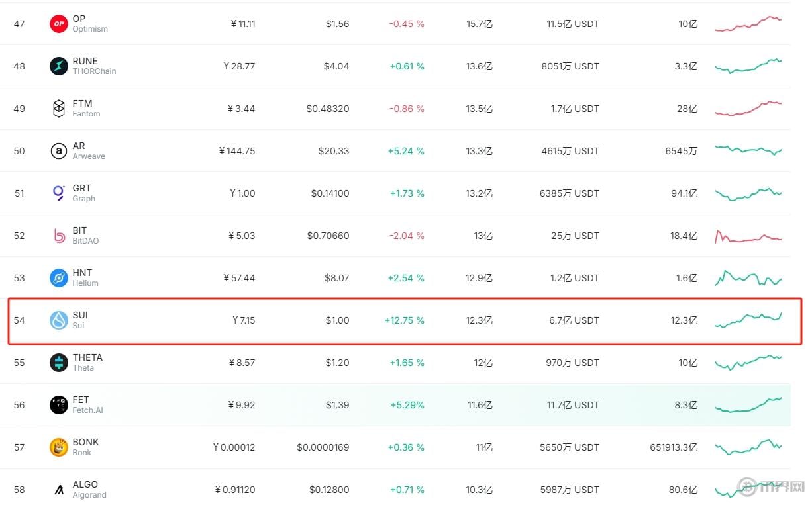Click the Helium HNT blue icon
The width and height of the screenshot is (812, 505).
click(x=59, y=278)
